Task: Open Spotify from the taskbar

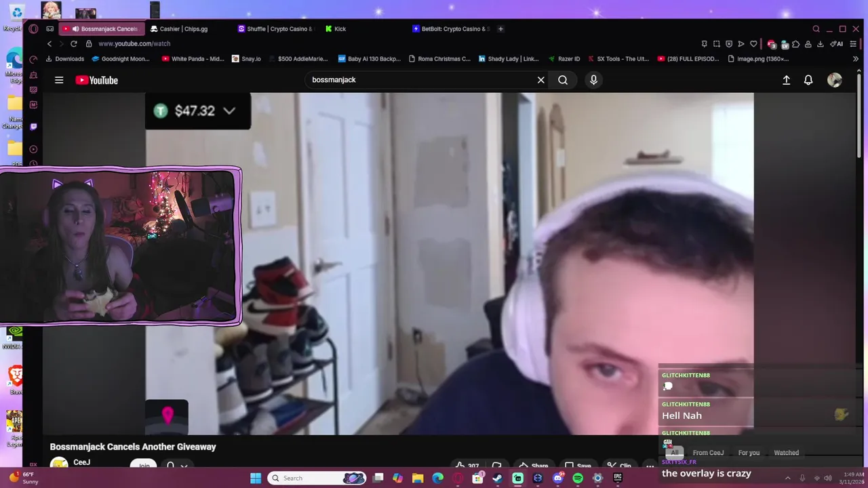Action: [x=578, y=478]
